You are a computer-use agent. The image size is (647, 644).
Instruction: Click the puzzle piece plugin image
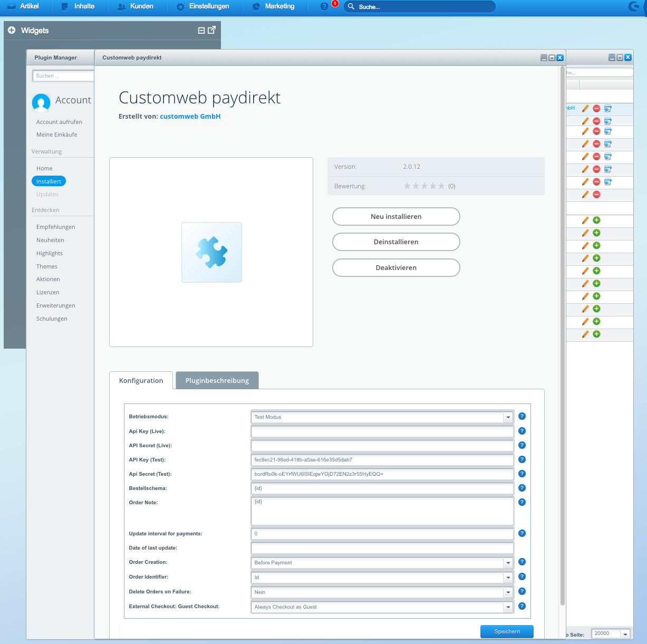(x=211, y=252)
